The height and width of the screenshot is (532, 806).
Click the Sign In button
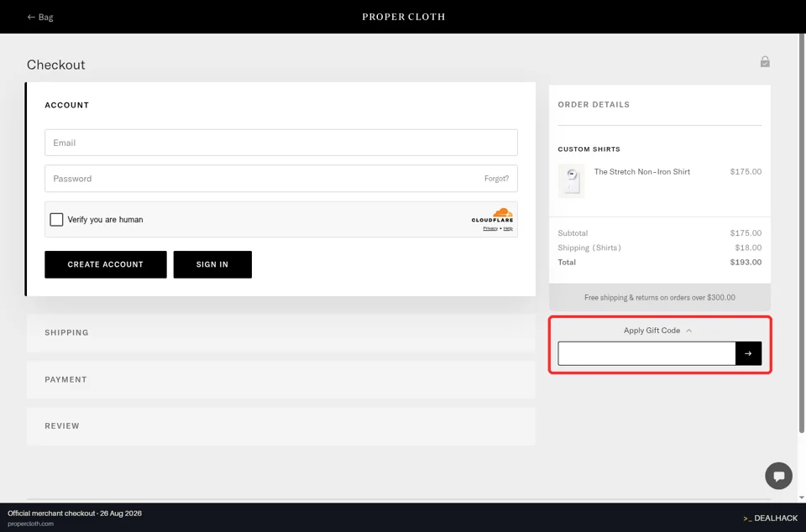coord(212,264)
